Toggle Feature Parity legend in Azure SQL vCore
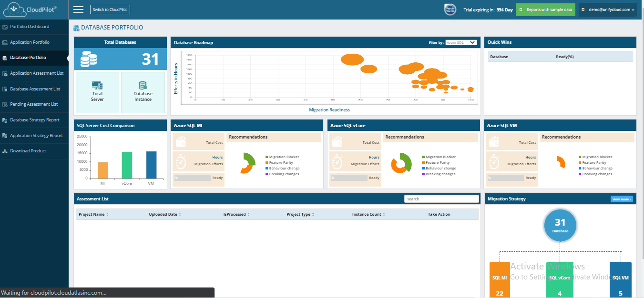The width and height of the screenshot is (644, 298). [436, 162]
